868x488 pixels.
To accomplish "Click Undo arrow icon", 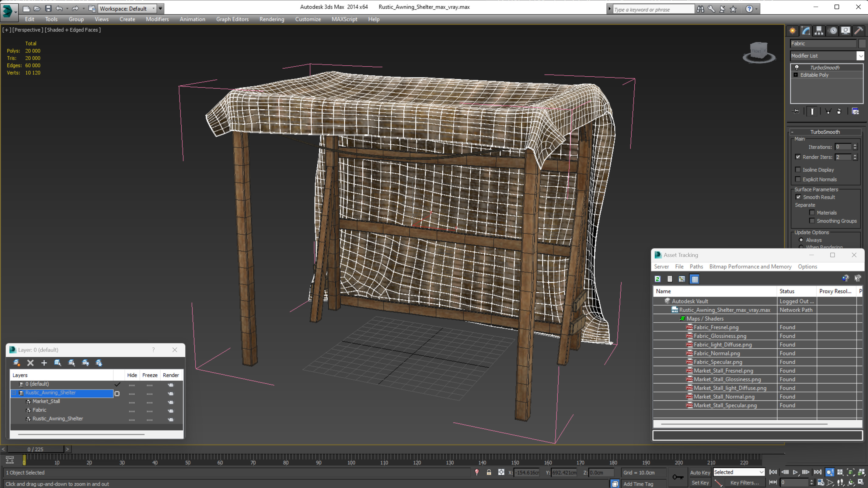I will click(59, 9).
